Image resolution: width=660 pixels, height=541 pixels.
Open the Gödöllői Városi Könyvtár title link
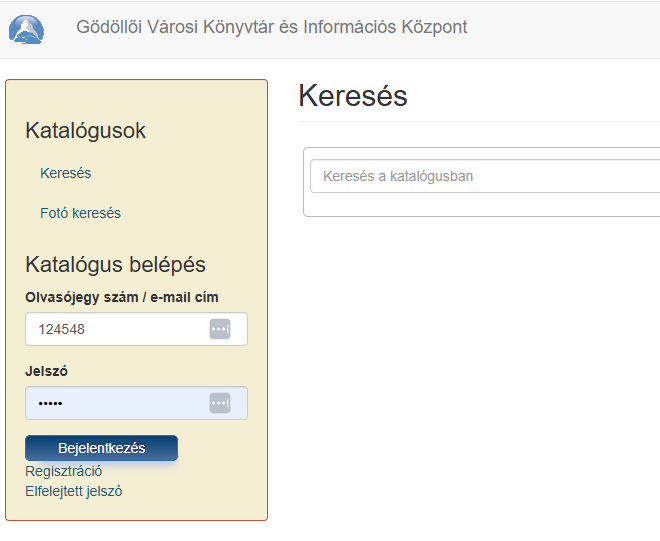tap(271, 27)
